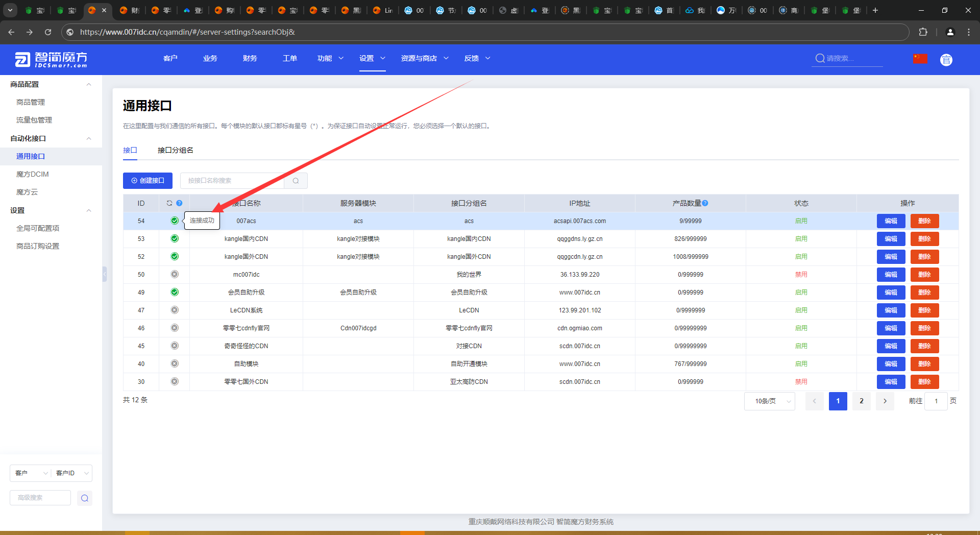Focus the 按接口名称搜索 input field
The image size is (980, 535).
[232, 181]
